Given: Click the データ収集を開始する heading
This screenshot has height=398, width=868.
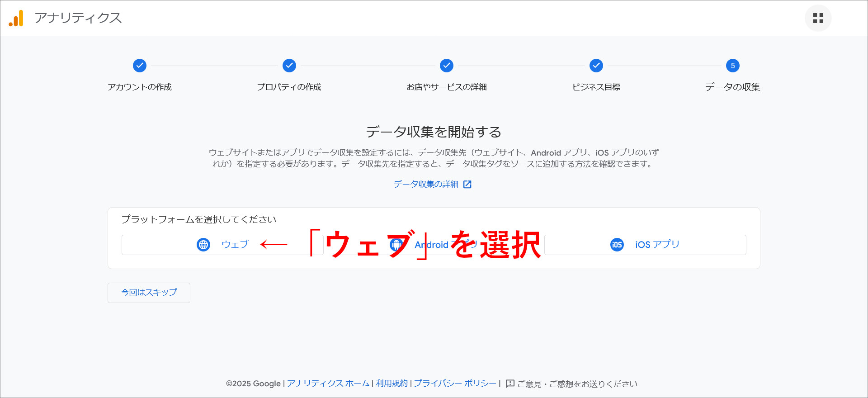Looking at the screenshot, I should (434, 132).
